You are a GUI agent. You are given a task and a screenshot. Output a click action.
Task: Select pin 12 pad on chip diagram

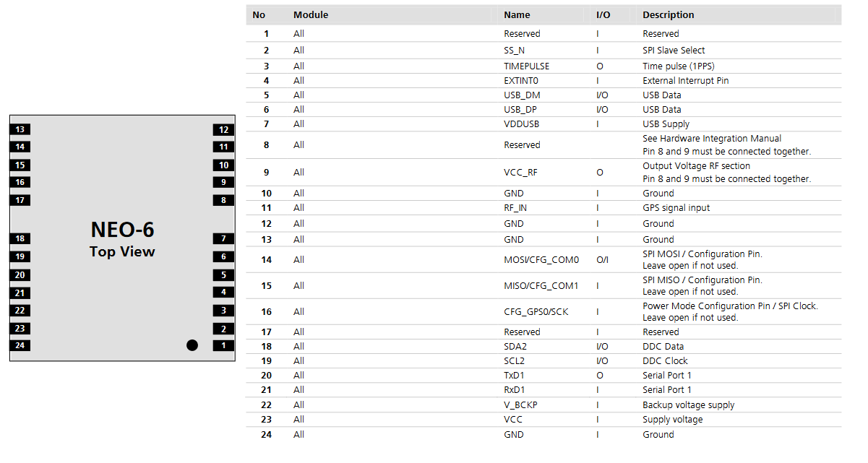pyautogui.click(x=223, y=130)
